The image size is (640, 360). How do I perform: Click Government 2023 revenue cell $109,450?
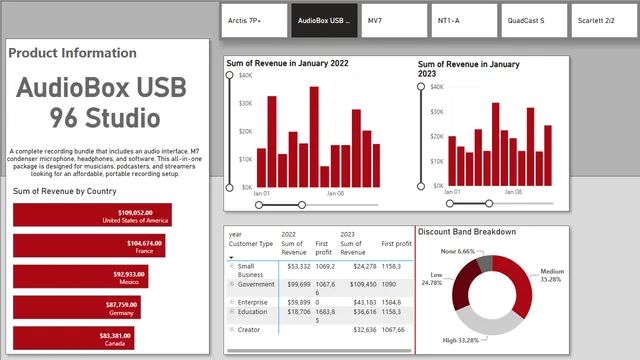363,284
